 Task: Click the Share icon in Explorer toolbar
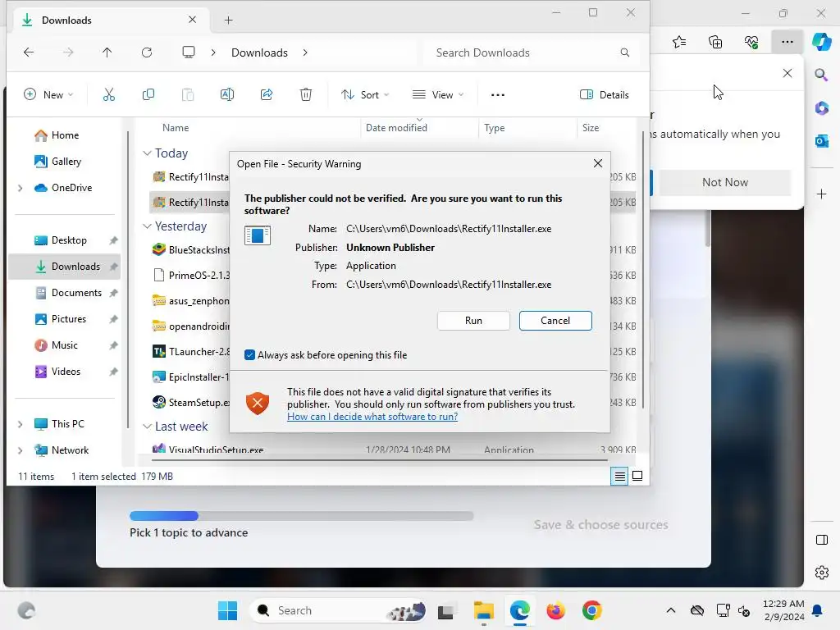tap(267, 95)
